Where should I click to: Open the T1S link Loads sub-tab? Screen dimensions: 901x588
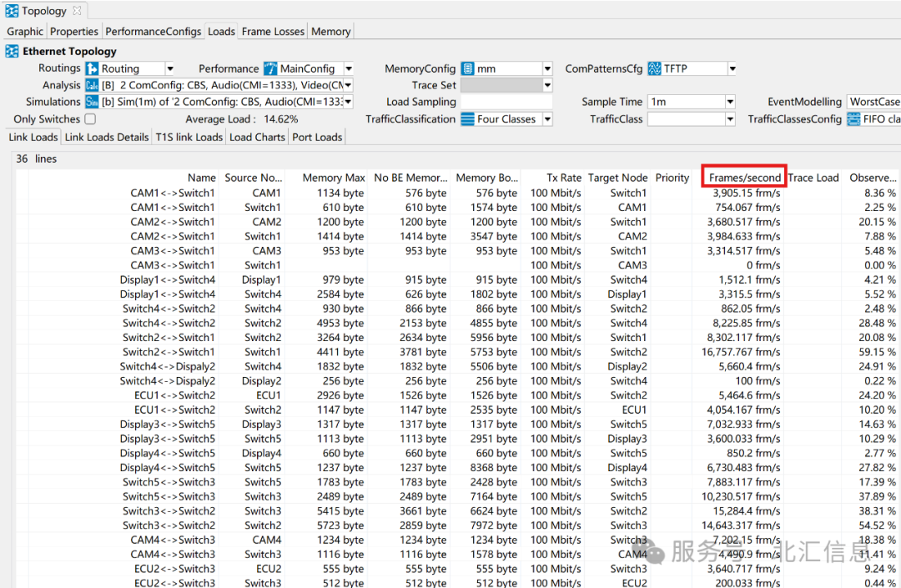pyautogui.click(x=189, y=137)
